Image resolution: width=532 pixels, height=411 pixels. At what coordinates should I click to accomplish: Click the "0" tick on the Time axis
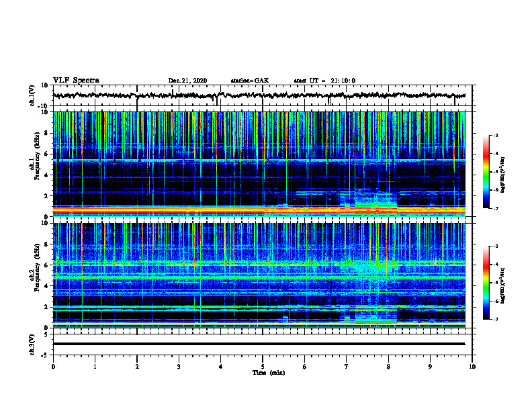point(53,367)
